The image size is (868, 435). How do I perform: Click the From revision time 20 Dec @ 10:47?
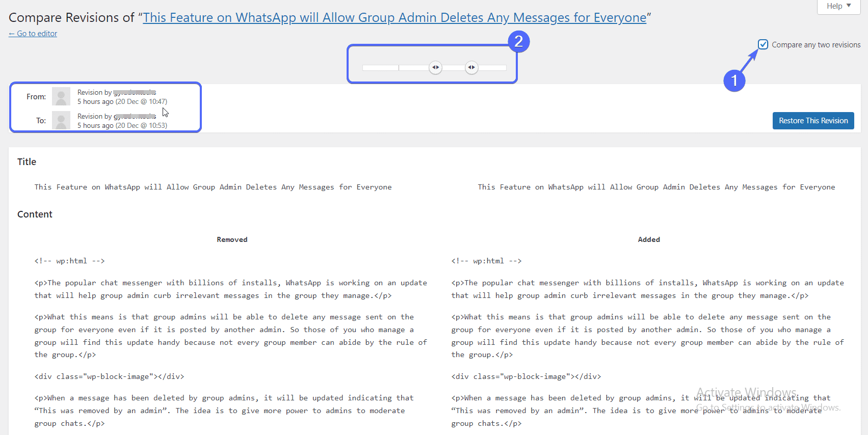tap(141, 101)
